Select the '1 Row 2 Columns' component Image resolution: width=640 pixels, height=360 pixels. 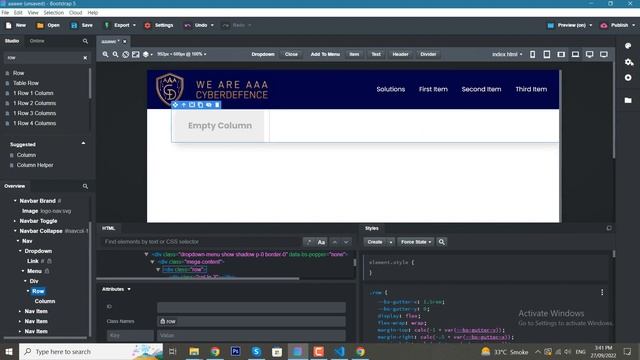(34, 103)
